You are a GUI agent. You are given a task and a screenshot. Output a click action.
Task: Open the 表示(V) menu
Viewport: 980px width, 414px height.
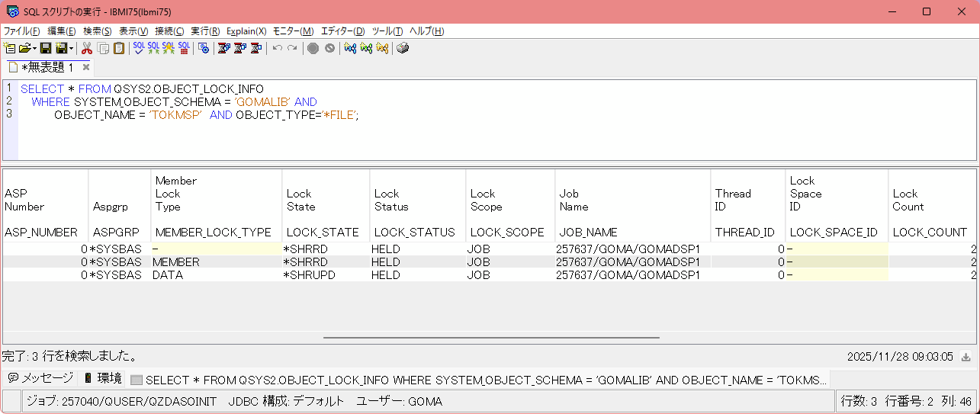(x=133, y=31)
